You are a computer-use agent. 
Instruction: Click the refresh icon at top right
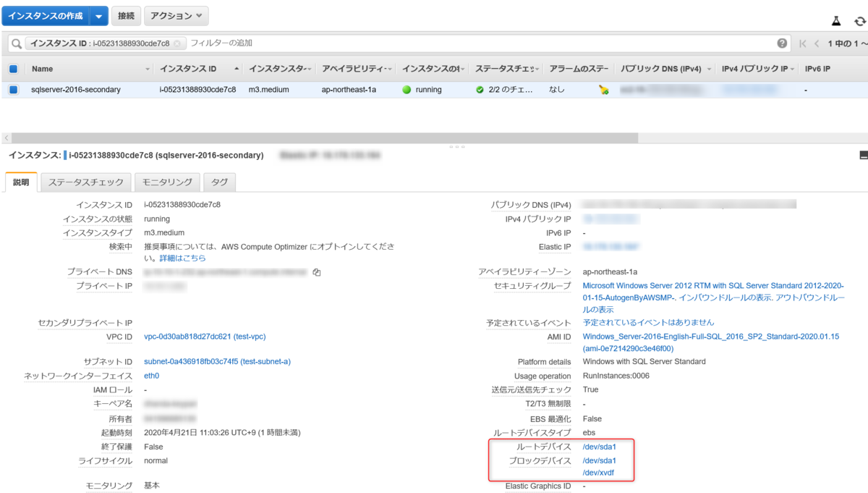859,22
